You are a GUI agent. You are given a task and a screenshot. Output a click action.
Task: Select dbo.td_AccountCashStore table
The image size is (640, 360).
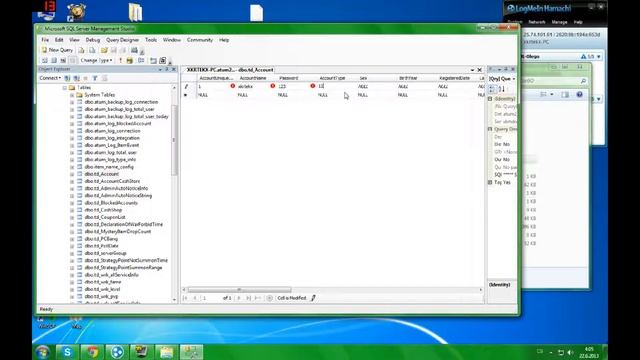(x=112, y=181)
